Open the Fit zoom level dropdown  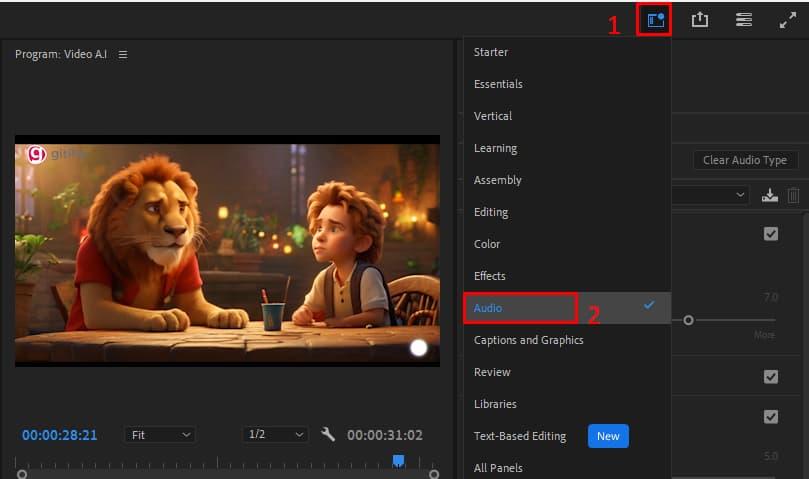pyautogui.click(x=160, y=435)
